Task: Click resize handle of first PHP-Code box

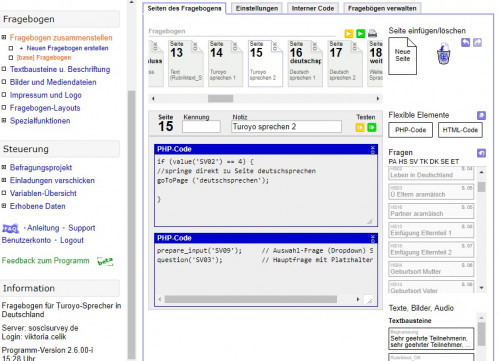Action: click(370, 221)
